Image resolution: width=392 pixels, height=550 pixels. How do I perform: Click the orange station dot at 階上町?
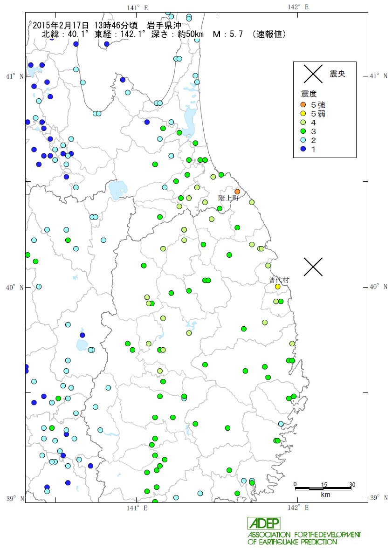[237, 192]
